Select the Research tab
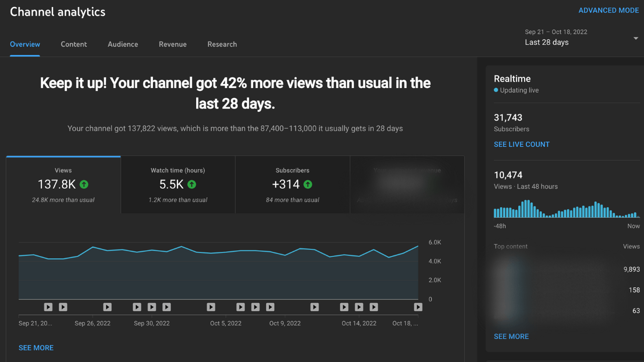Screen dimensions: 644x362 tap(222, 44)
